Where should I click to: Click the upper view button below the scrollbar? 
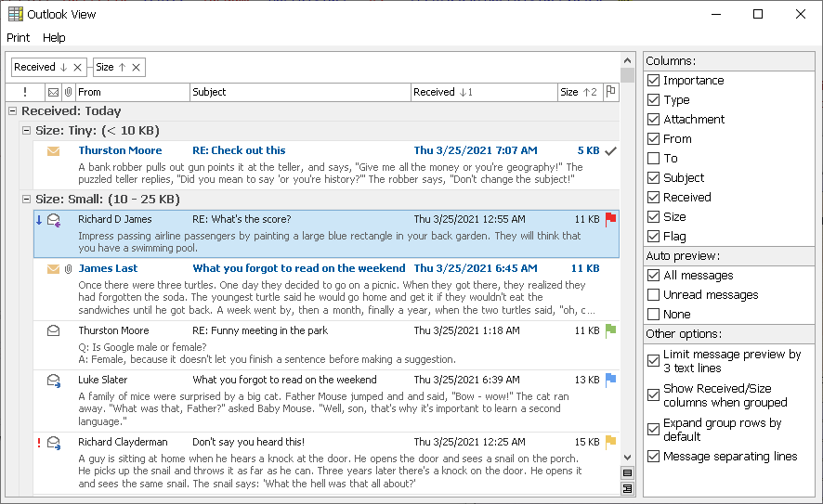pyautogui.click(x=627, y=472)
